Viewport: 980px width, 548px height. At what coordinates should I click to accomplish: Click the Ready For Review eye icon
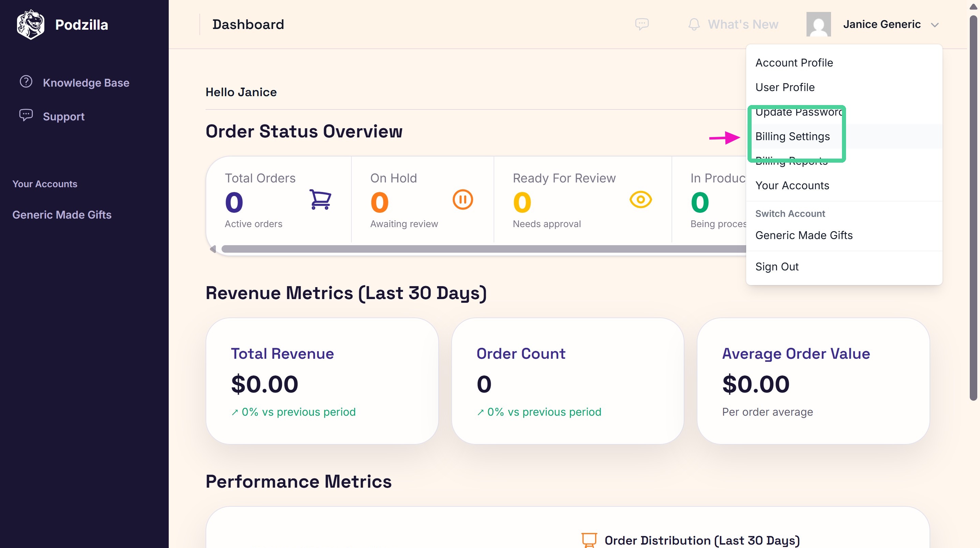(x=640, y=199)
